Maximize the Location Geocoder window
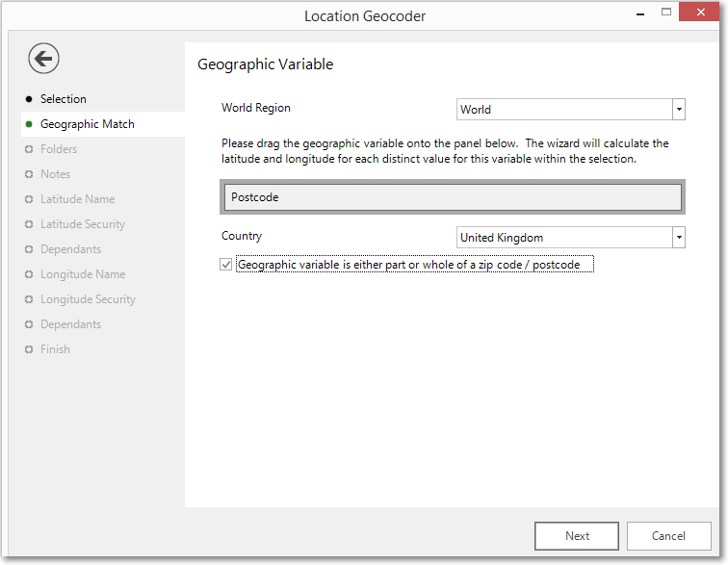The image size is (728, 565). coord(666,13)
